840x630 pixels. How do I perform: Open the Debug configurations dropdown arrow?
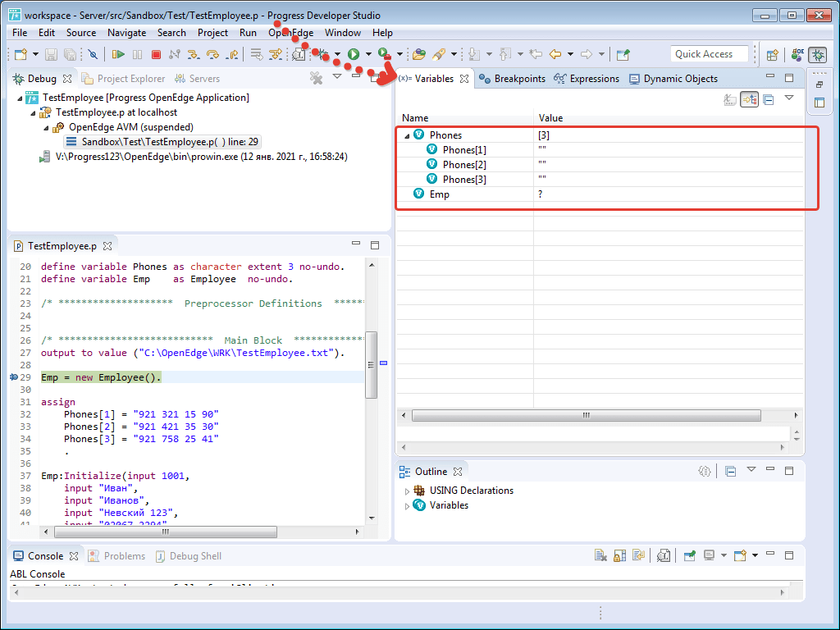(337, 54)
